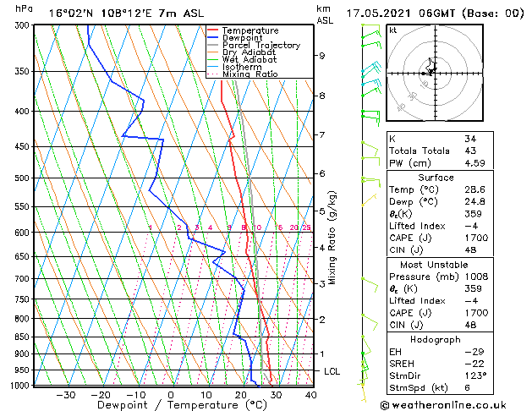Image resolution: width=532 pixels, height=411 pixels.
Task: Click the 'Most Unstable' section heading
Action: coord(434,265)
